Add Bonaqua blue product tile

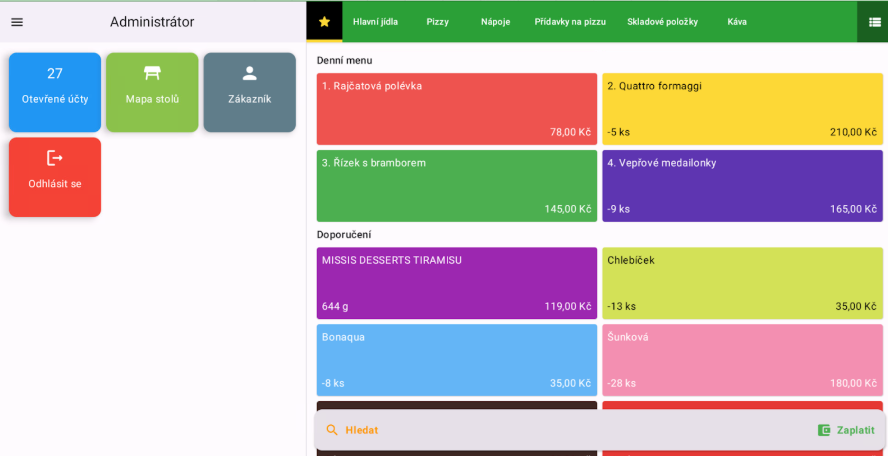pos(456,360)
